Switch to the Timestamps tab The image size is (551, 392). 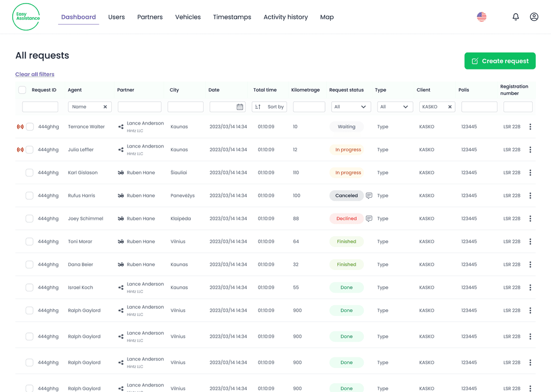point(232,17)
